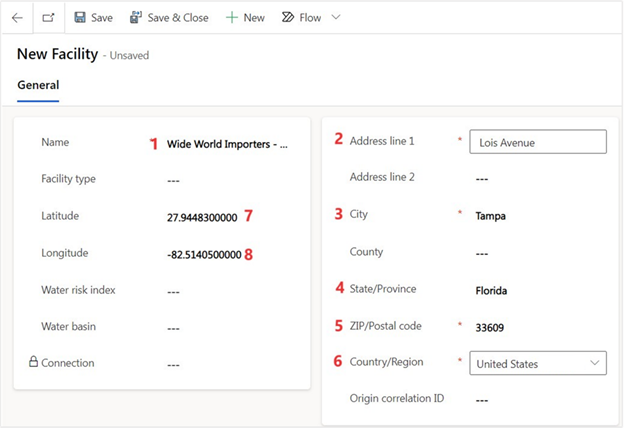Select the Facility type label
624x428 pixels.
click(x=68, y=179)
